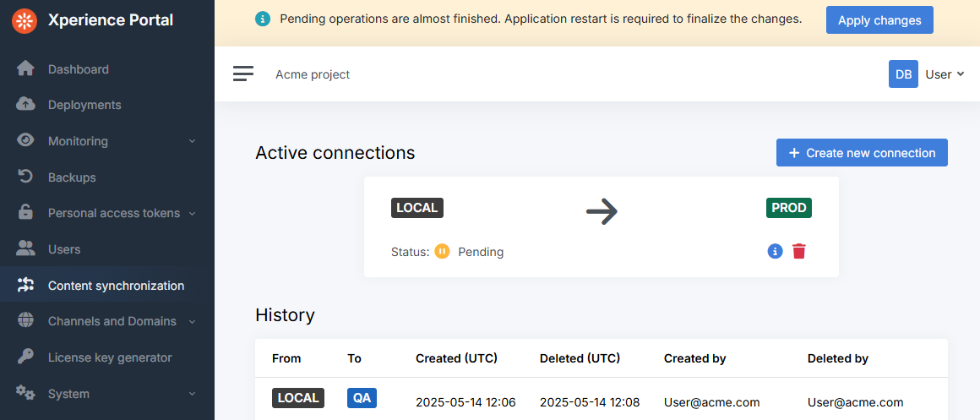
Task: Click the Apply changes button
Action: tap(879, 20)
